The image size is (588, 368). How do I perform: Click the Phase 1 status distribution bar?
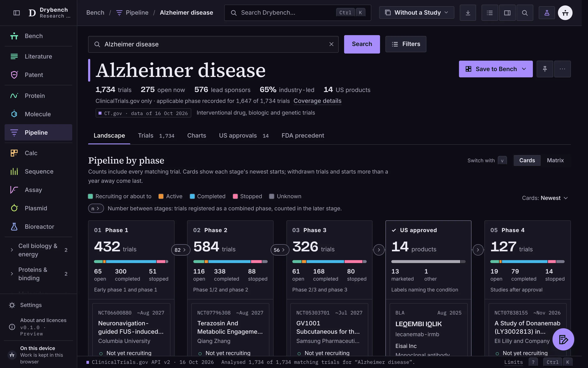click(131, 262)
